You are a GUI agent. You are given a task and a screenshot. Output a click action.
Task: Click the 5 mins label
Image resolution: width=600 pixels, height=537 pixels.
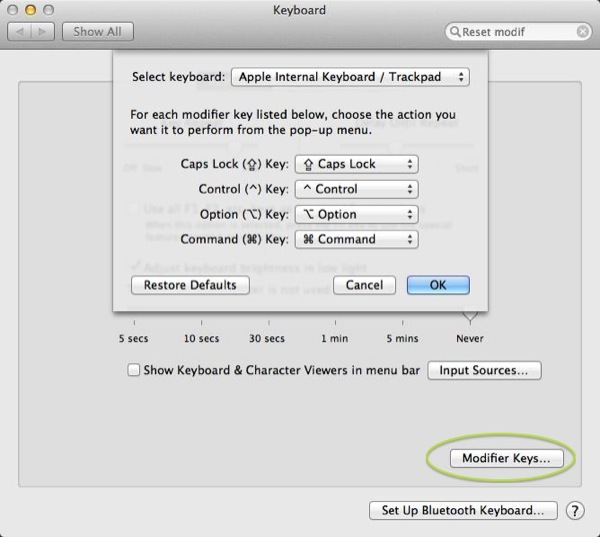pyautogui.click(x=402, y=338)
